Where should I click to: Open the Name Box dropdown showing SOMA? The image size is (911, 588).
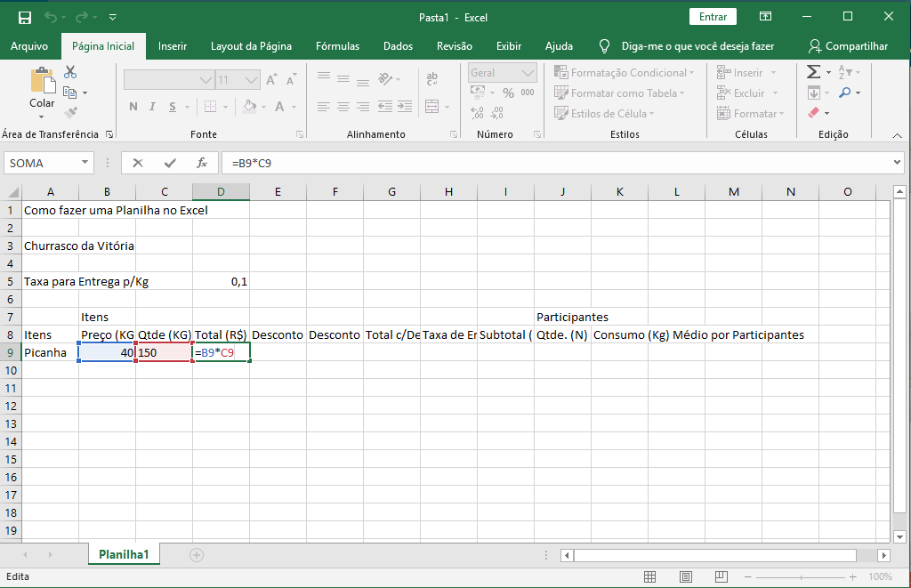(85, 163)
